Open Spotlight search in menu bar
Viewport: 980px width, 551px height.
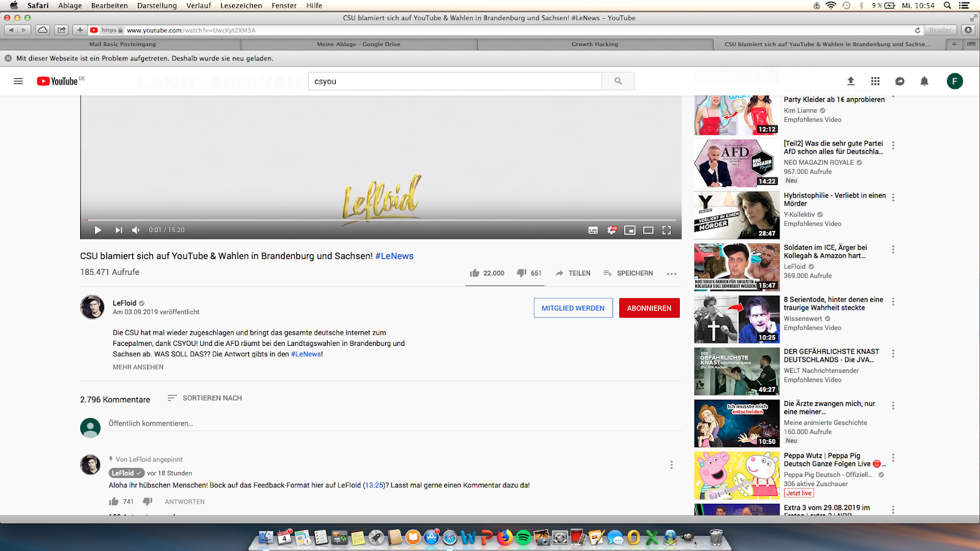[x=947, y=6]
